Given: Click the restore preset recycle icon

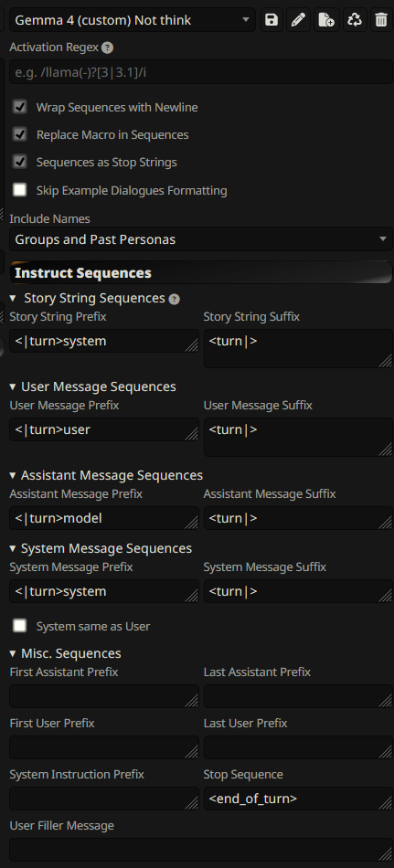Looking at the screenshot, I should pos(355,20).
